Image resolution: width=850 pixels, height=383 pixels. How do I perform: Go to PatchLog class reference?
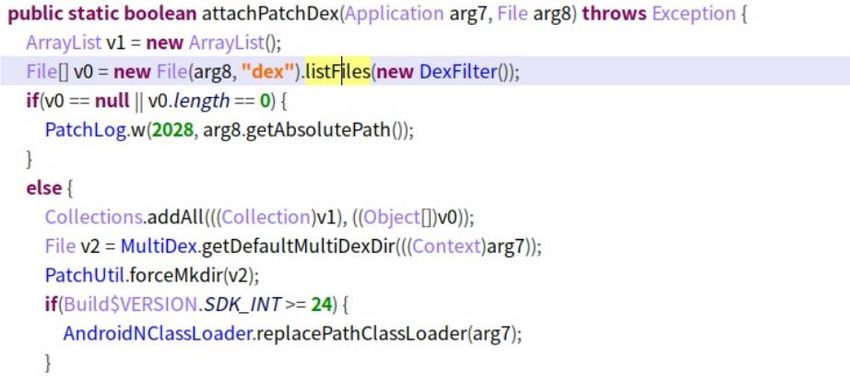(85, 130)
